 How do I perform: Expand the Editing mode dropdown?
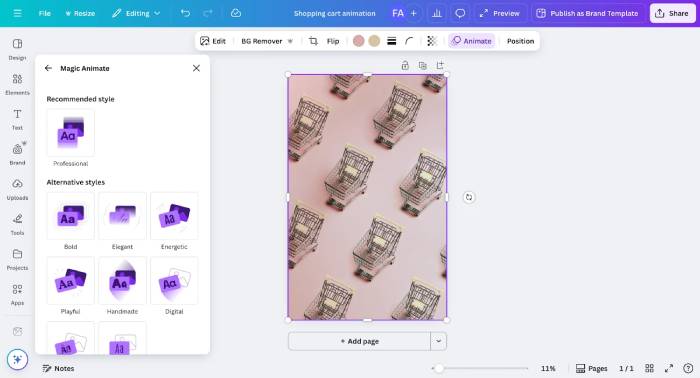click(136, 13)
